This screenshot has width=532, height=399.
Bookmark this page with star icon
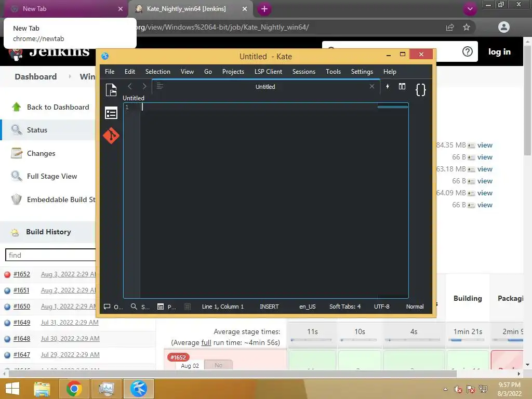click(467, 27)
